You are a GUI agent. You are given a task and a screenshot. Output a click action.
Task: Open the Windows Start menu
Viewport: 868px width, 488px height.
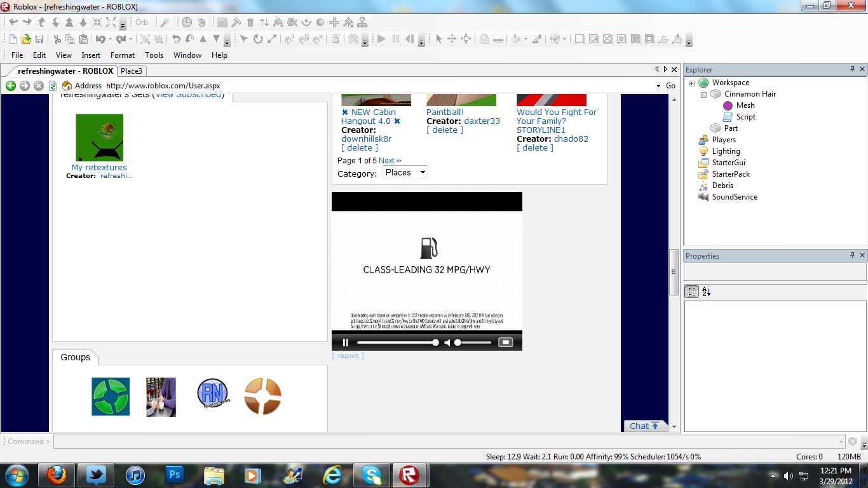[x=17, y=475]
